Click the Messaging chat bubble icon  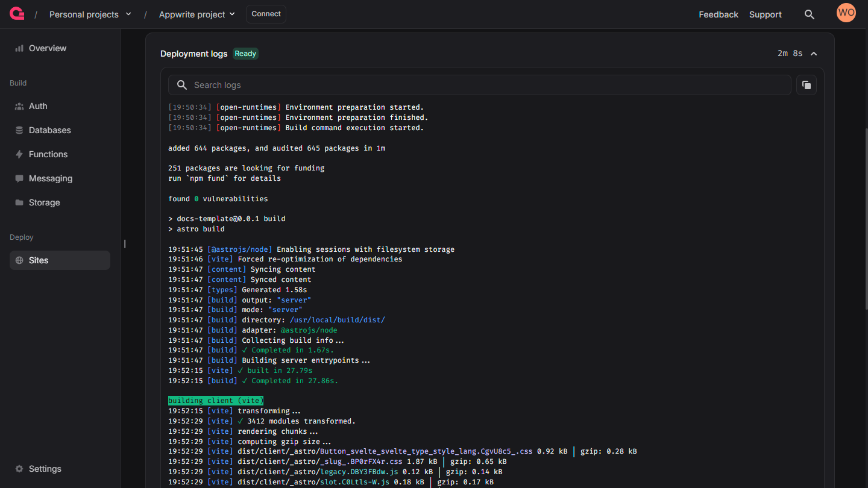(19, 178)
